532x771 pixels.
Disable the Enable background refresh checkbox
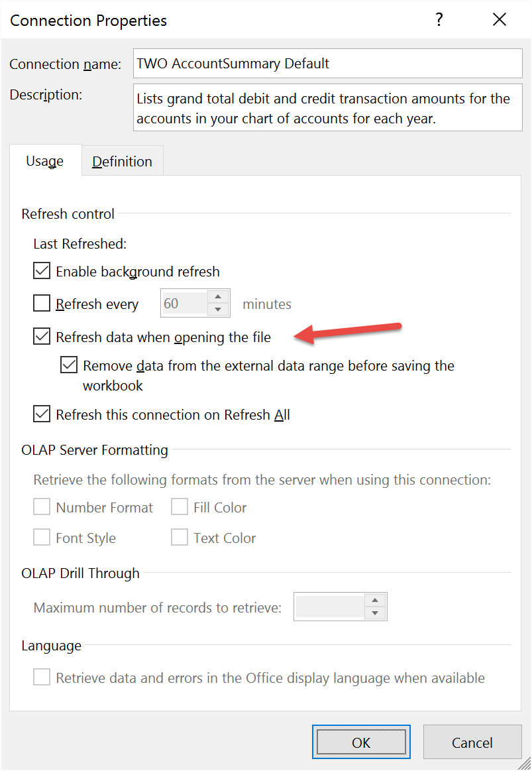(x=42, y=271)
